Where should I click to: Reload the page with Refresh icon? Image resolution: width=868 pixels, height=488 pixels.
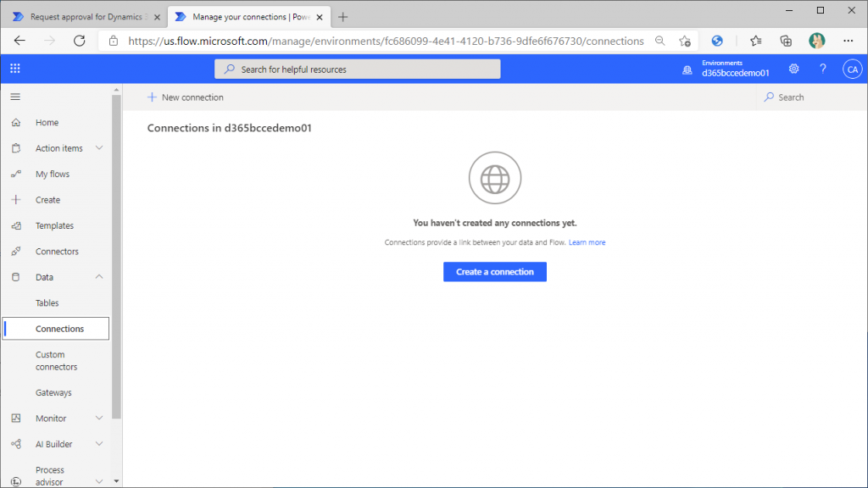(79, 41)
